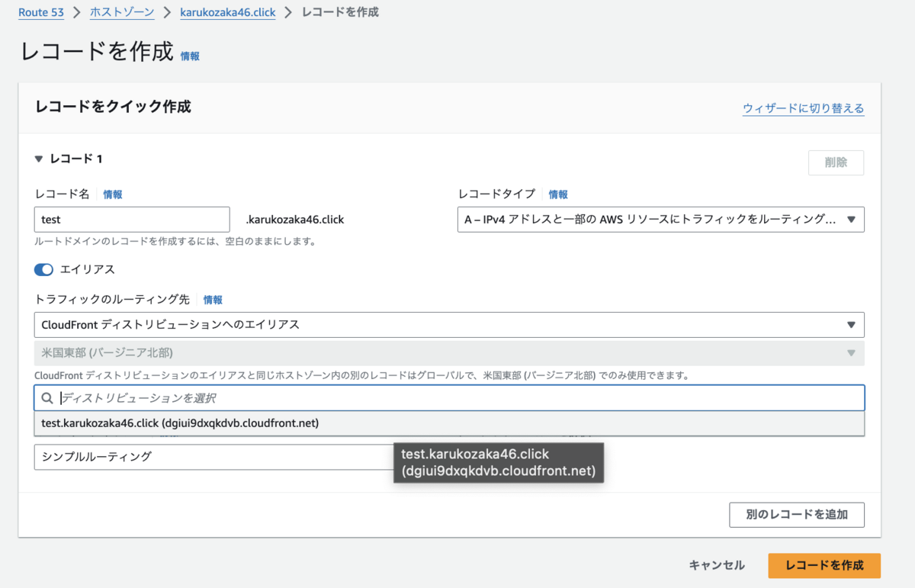This screenshot has height=588, width=915.
Task: Open the シンプルルーティング policy dropdown
Action: tap(213, 457)
